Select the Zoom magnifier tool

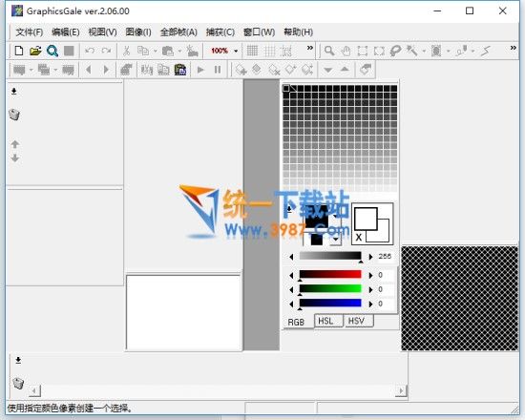tap(329, 51)
